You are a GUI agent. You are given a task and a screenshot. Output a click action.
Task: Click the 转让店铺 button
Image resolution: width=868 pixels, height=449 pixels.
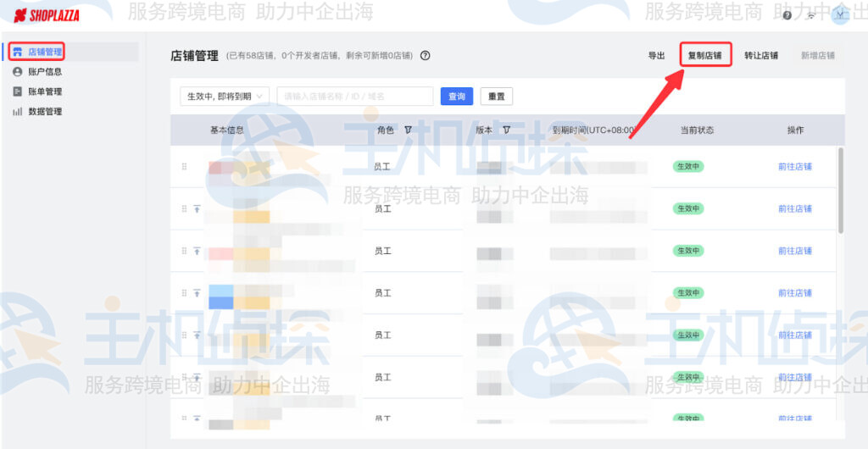pos(761,56)
